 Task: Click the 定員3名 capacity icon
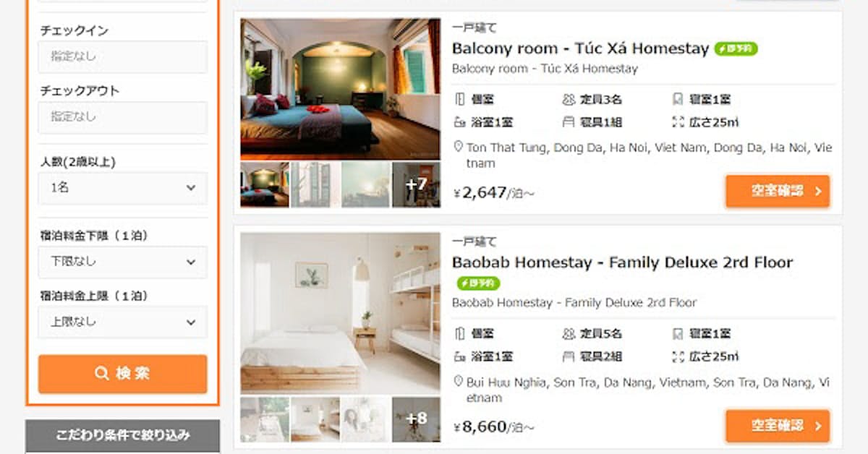(568, 100)
